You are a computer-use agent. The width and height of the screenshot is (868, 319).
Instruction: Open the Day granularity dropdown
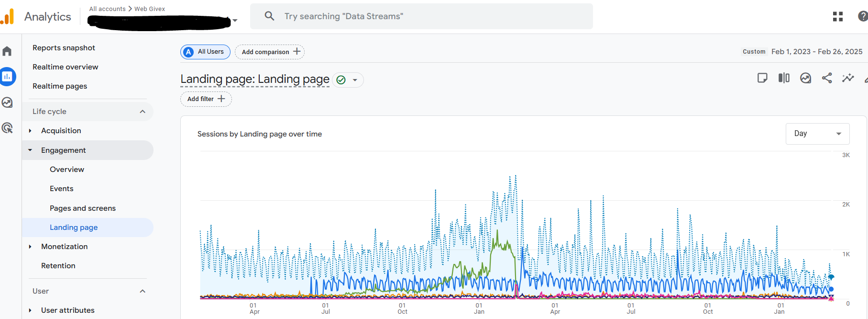point(817,134)
